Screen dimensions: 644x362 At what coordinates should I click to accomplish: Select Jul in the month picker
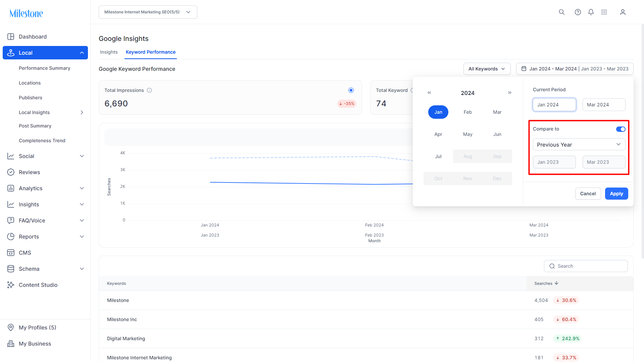pos(438,156)
